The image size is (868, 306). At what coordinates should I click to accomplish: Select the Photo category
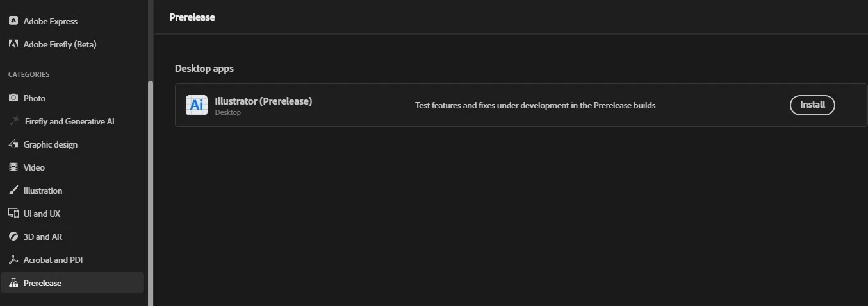(72, 98)
